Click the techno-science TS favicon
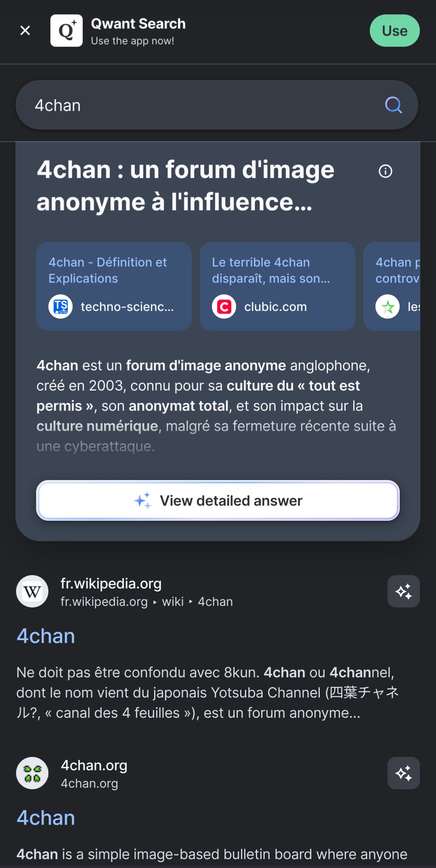The image size is (436, 868). click(x=61, y=307)
